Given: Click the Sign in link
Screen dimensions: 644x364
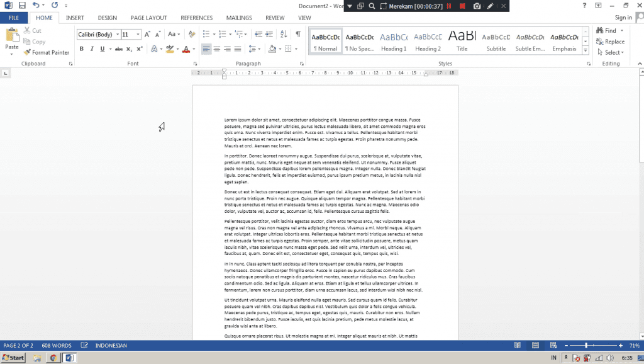Looking at the screenshot, I should pyautogui.click(x=623, y=18).
